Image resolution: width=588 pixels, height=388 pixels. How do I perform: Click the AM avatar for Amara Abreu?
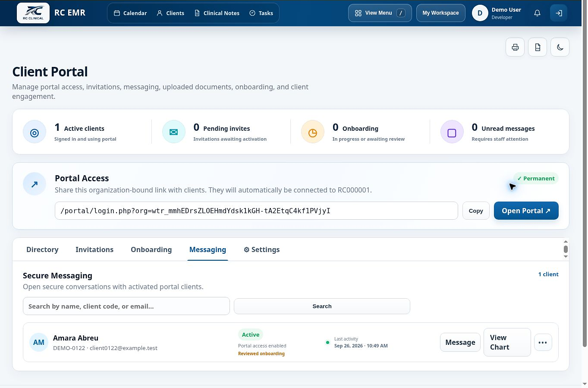point(38,342)
